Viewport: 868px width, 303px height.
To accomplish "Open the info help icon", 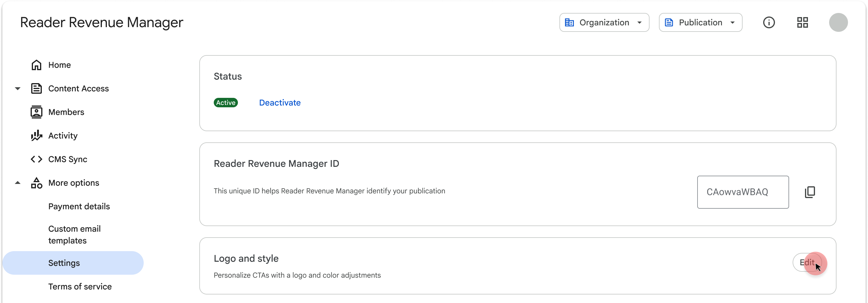I will coord(768,23).
